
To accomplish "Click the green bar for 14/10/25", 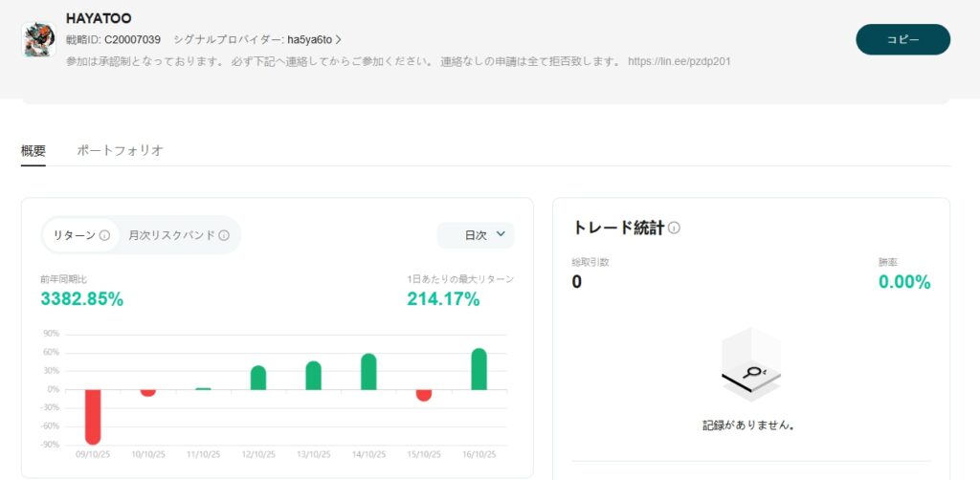I will pos(368,372).
